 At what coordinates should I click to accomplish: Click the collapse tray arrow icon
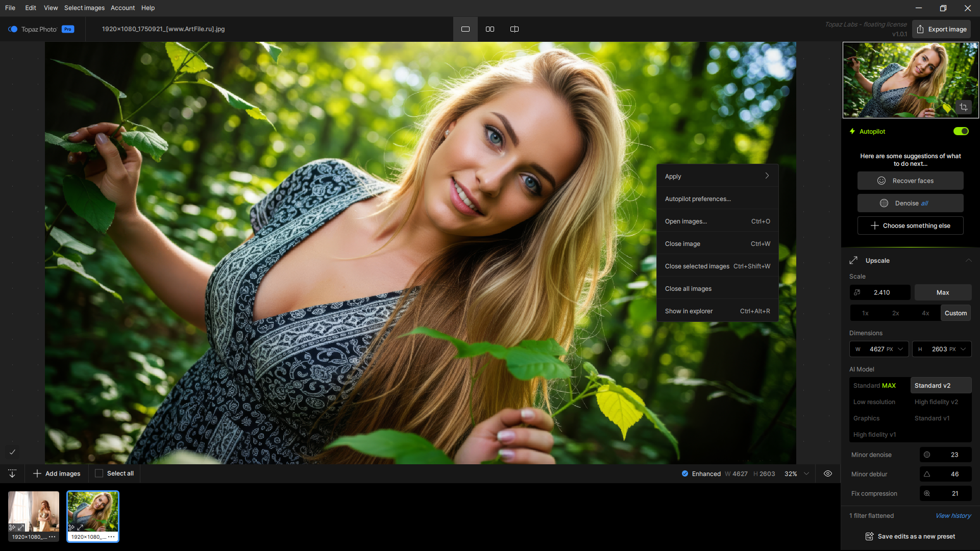coord(12,473)
